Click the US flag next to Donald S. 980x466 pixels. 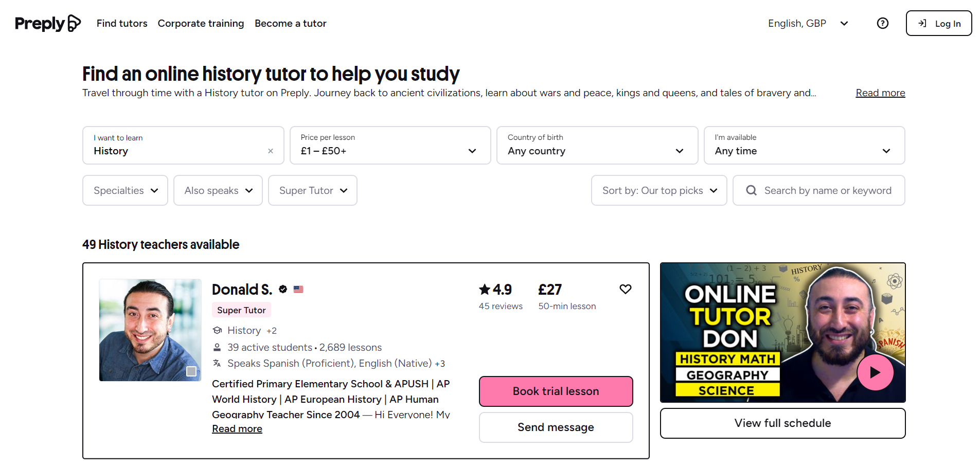pos(298,290)
